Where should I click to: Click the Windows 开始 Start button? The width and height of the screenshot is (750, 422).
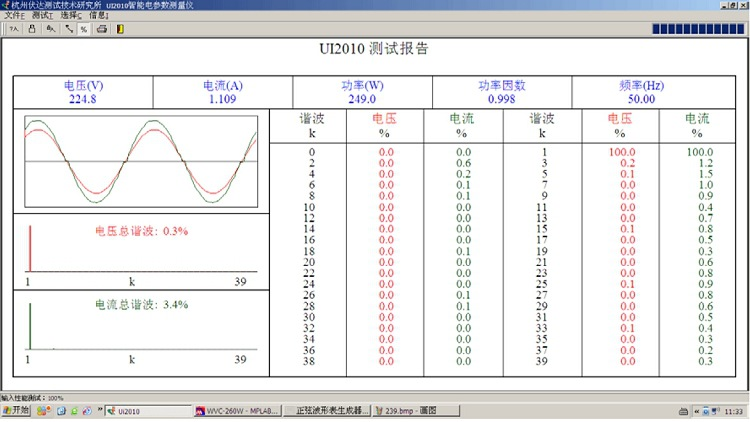coord(17,411)
